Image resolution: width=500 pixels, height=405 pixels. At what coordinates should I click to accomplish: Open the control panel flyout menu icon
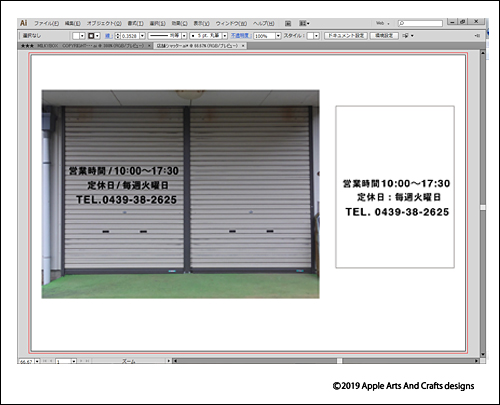tap(477, 35)
